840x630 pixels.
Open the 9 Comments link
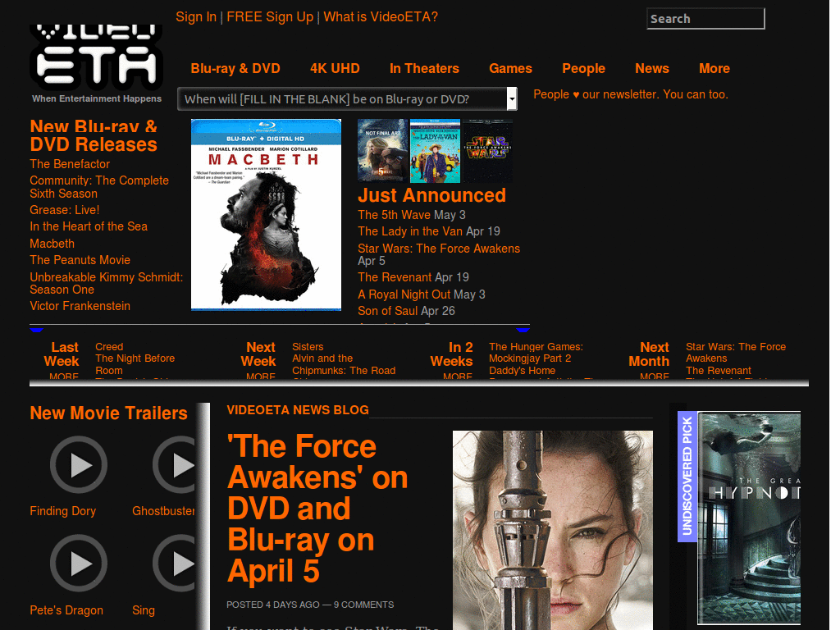(363, 605)
